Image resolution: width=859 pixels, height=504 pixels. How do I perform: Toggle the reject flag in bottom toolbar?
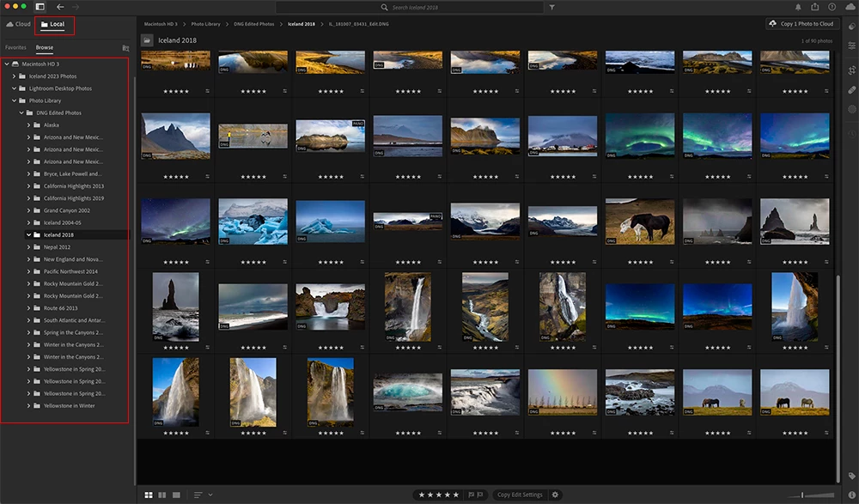(x=480, y=495)
